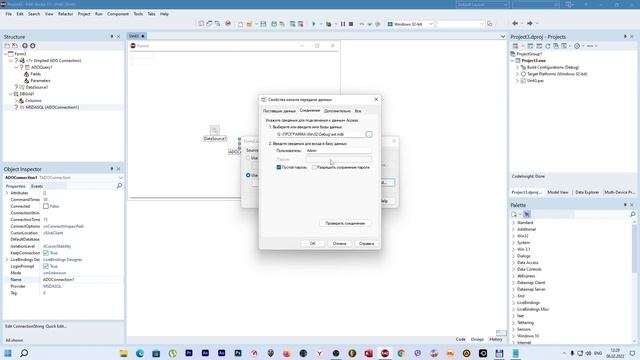Pin the Palette panel

pos(625,205)
